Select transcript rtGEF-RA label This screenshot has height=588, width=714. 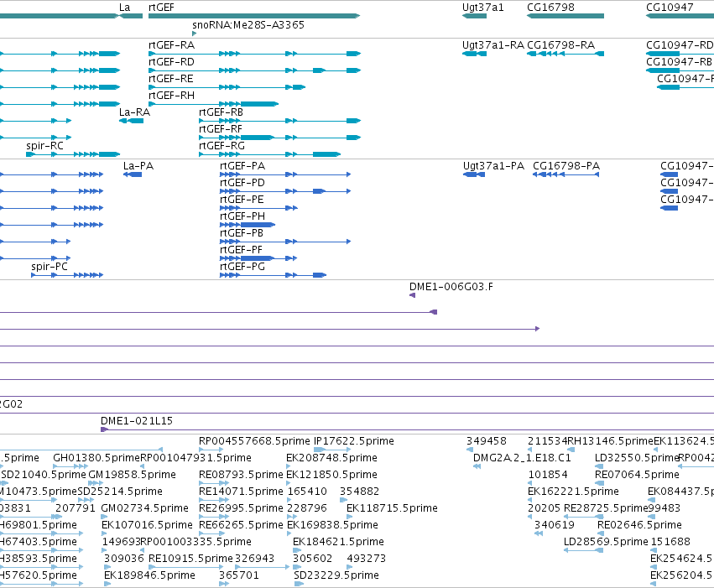(x=172, y=45)
